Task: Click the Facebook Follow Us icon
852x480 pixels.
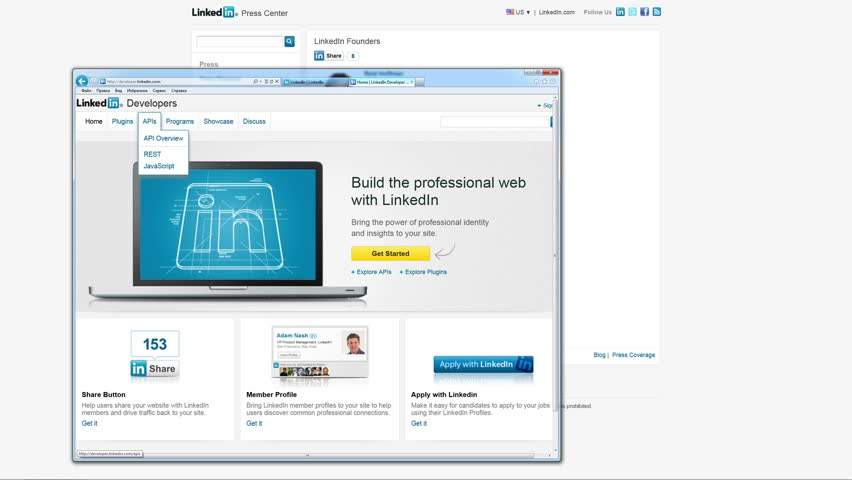Action: click(644, 11)
